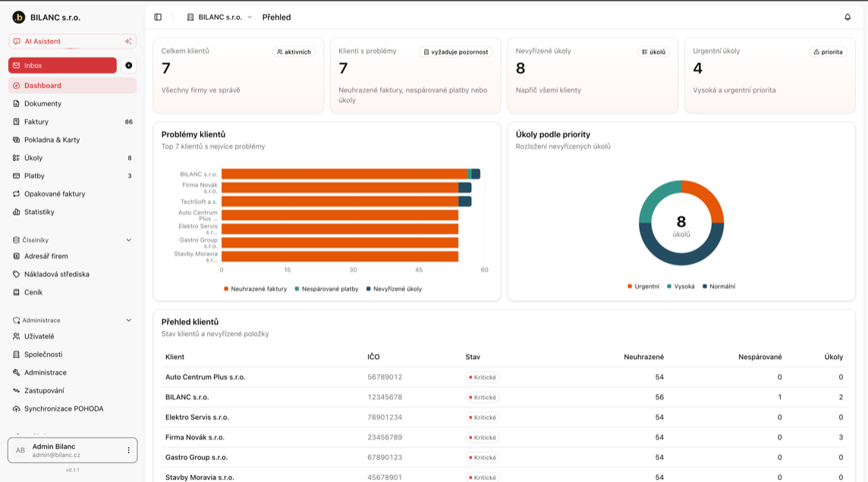Image resolution: width=868 pixels, height=482 pixels.
Task: Toggle Neuhrazené faktury legend swatch
Action: (x=226, y=288)
